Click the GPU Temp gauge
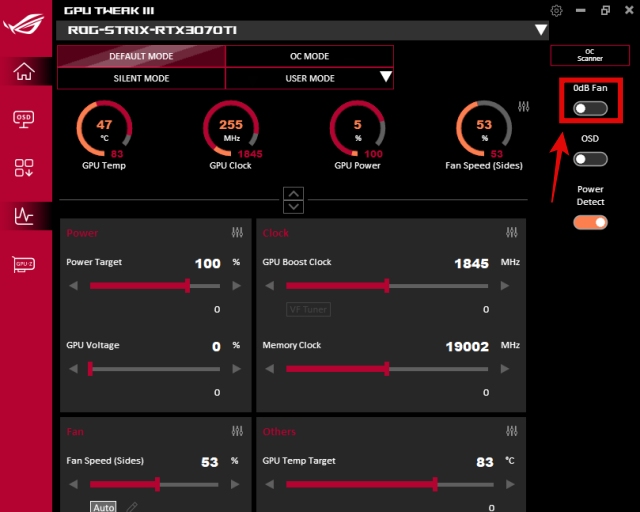 pyautogui.click(x=104, y=129)
